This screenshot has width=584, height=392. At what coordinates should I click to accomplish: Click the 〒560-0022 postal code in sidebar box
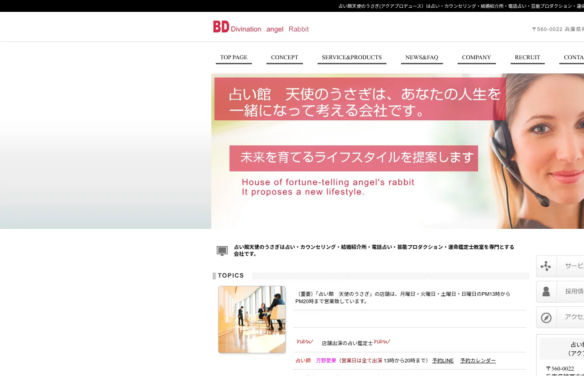point(560,369)
